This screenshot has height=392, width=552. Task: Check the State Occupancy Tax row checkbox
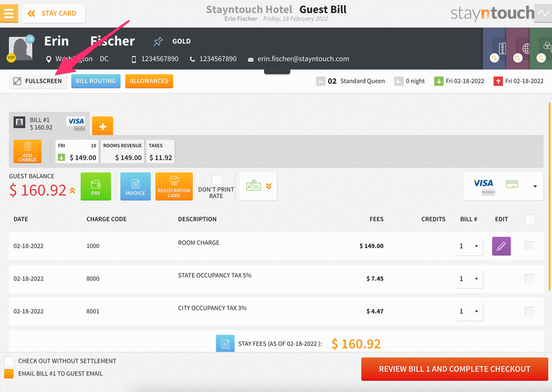click(x=529, y=279)
